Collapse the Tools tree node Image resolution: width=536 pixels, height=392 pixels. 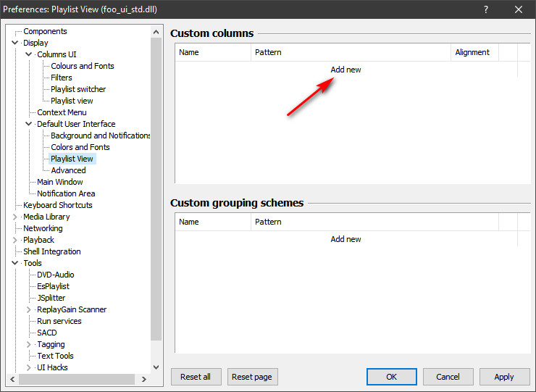(x=15, y=263)
